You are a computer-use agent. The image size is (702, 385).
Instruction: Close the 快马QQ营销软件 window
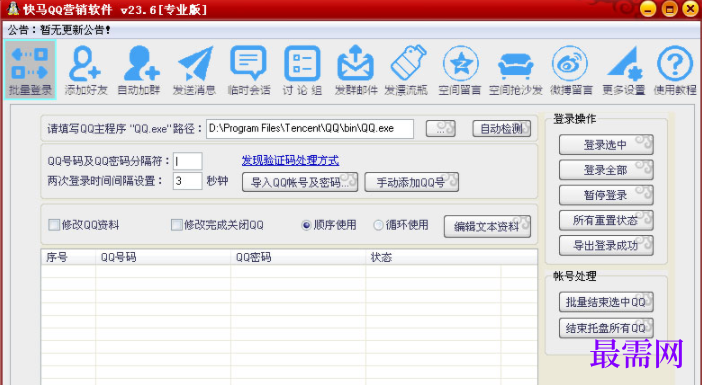click(690, 9)
